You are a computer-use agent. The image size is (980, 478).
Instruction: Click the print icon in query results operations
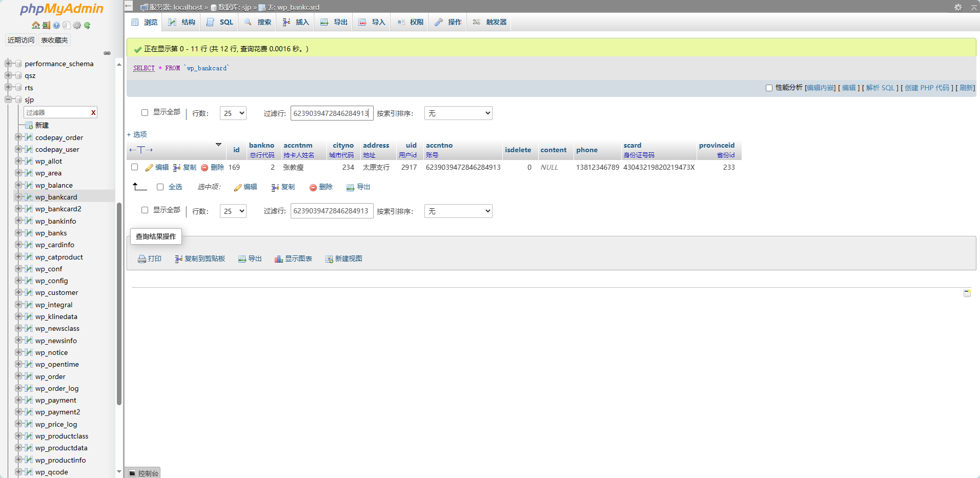point(142,259)
